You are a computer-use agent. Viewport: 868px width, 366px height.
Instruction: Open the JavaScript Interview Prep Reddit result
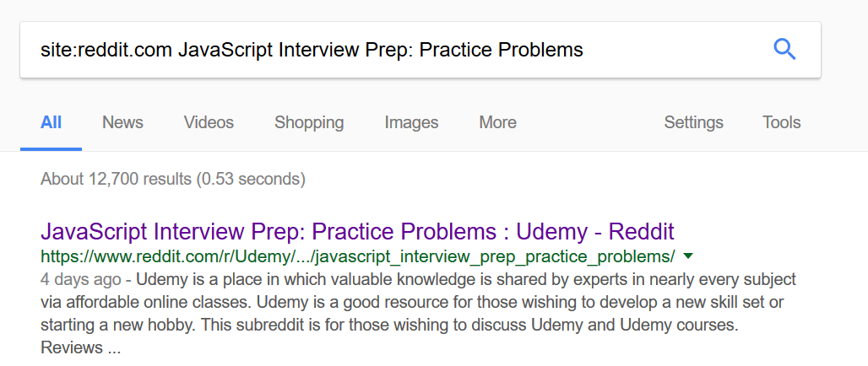click(x=357, y=231)
